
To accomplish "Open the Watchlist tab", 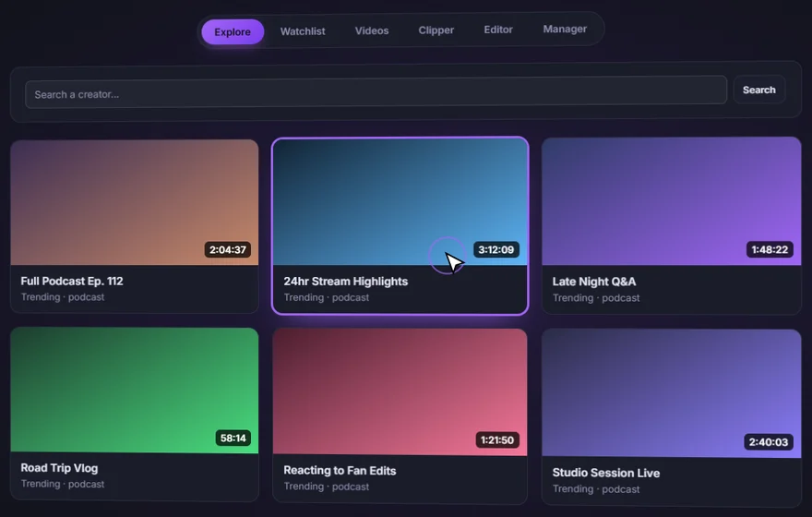I will click(x=303, y=31).
